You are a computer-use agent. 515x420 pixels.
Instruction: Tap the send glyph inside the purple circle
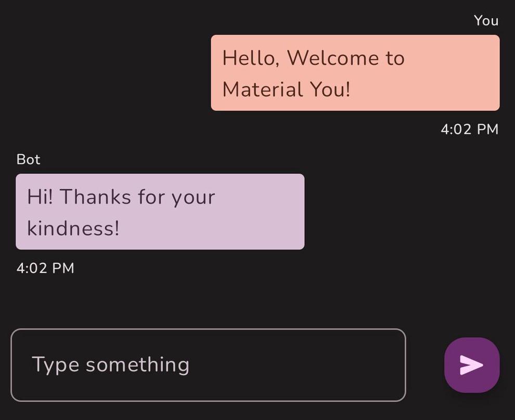(x=471, y=365)
